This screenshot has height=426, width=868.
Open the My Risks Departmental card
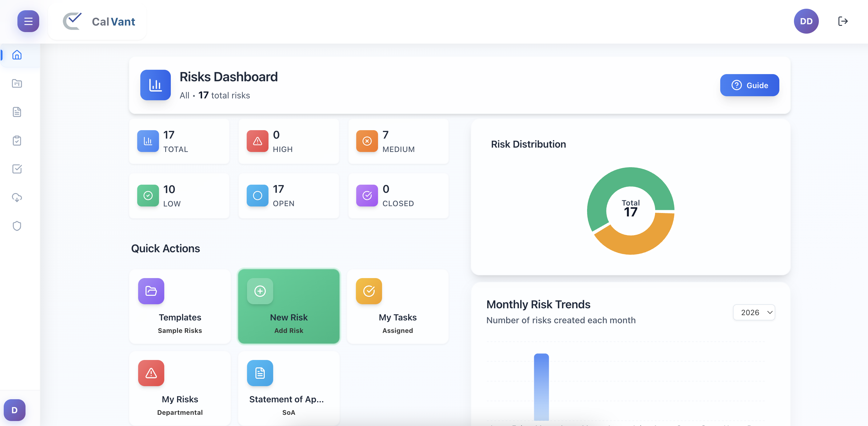(180, 388)
